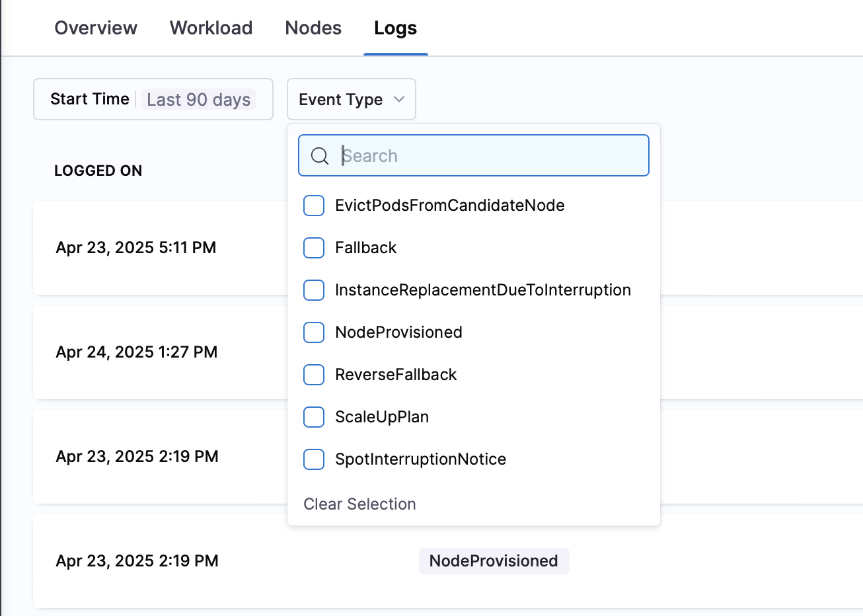Select the Logs tab
This screenshot has width=863, height=616.
pyautogui.click(x=395, y=28)
